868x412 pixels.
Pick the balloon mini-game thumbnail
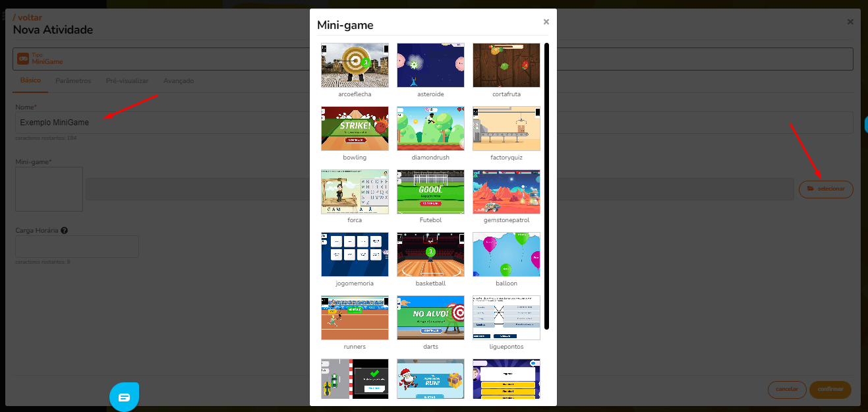pyautogui.click(x=506, y=254)
